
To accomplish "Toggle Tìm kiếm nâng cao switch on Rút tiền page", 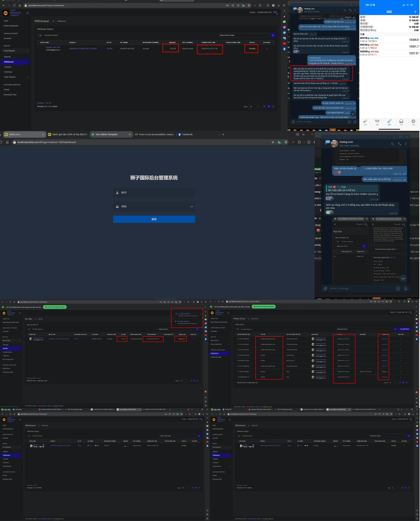I will 29,329.
